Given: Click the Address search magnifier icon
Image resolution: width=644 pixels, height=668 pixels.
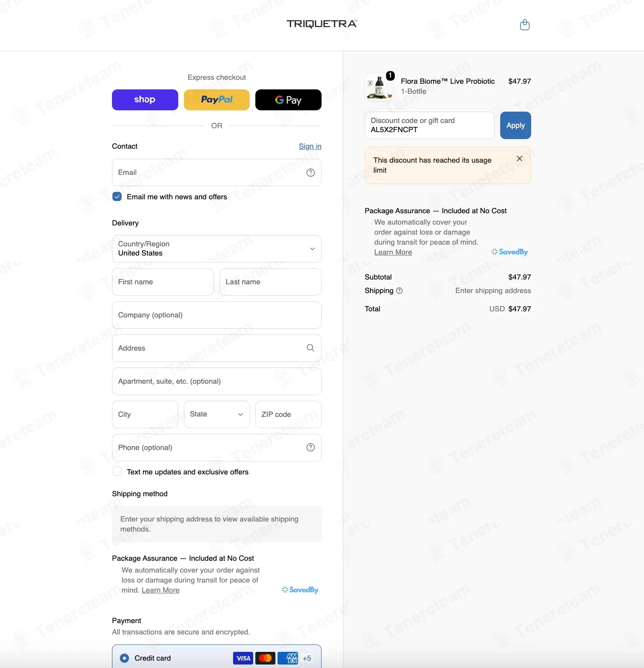Looking at the screenshot, I should coord(311,348).
